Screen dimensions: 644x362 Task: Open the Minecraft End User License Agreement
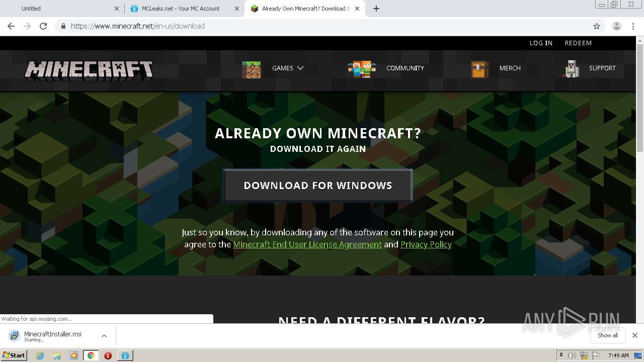(x=307, y=244)
